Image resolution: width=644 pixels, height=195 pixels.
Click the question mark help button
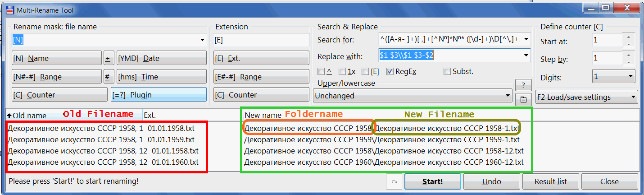click(523, 85)
